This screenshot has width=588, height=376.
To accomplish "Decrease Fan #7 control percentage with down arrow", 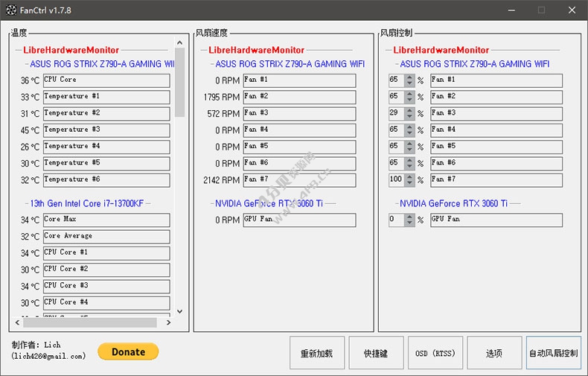I will (409, 182).
